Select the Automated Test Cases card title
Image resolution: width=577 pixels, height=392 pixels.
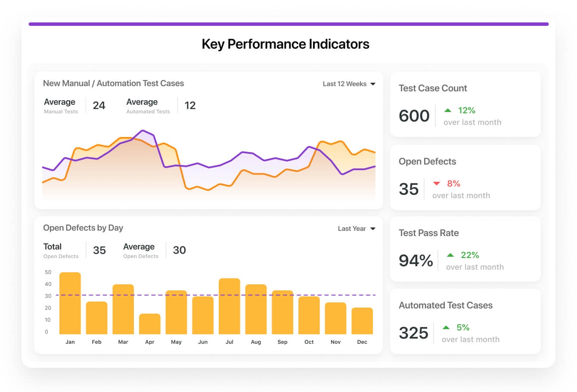point(446,305)
